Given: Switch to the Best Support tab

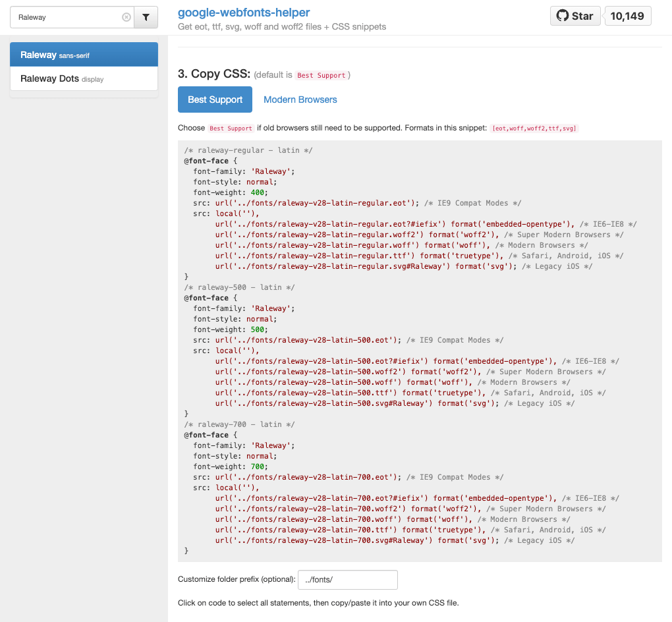Looking at the screenshot, I should [215, 99].
